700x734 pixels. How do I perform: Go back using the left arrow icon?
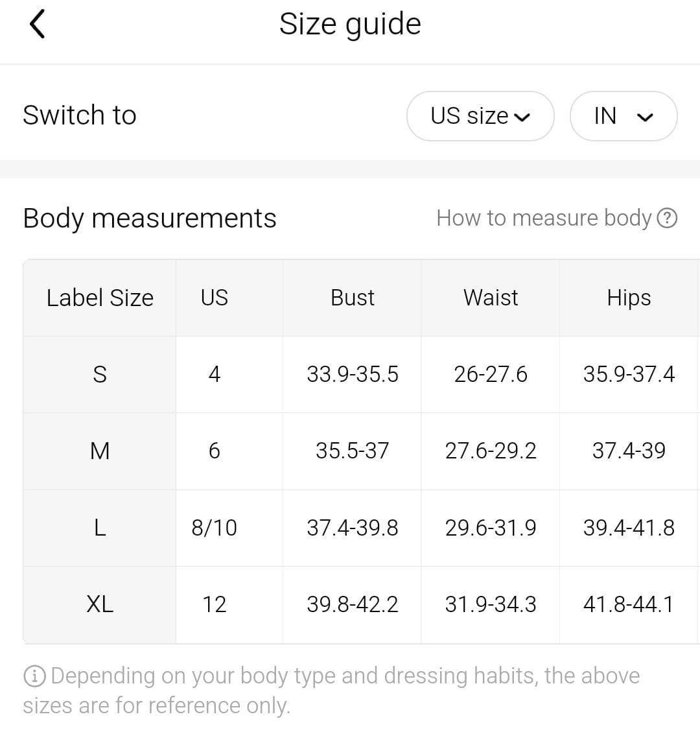coord(37,24)
